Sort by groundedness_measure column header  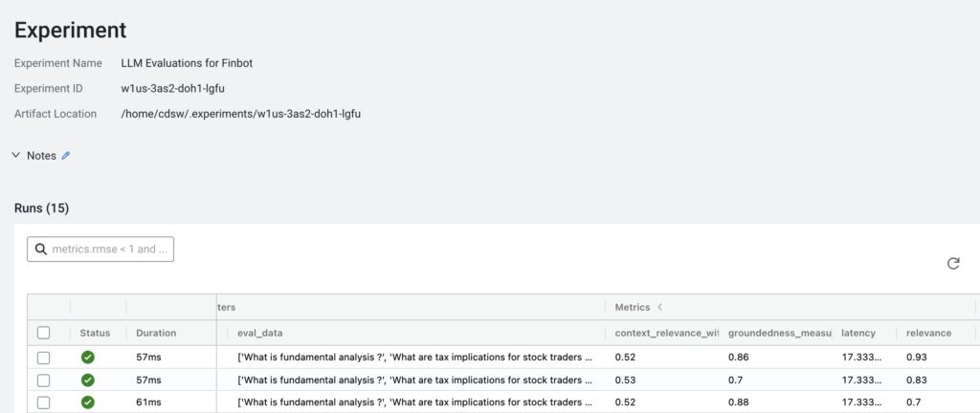tap(779, 333)
